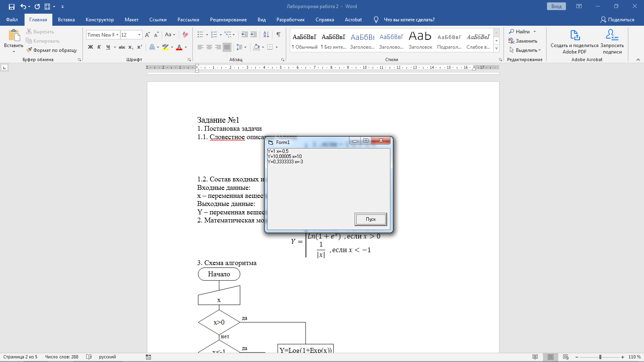644x362 pixels.
Task: Toggle superscript formatting
Action: (140, 47)
